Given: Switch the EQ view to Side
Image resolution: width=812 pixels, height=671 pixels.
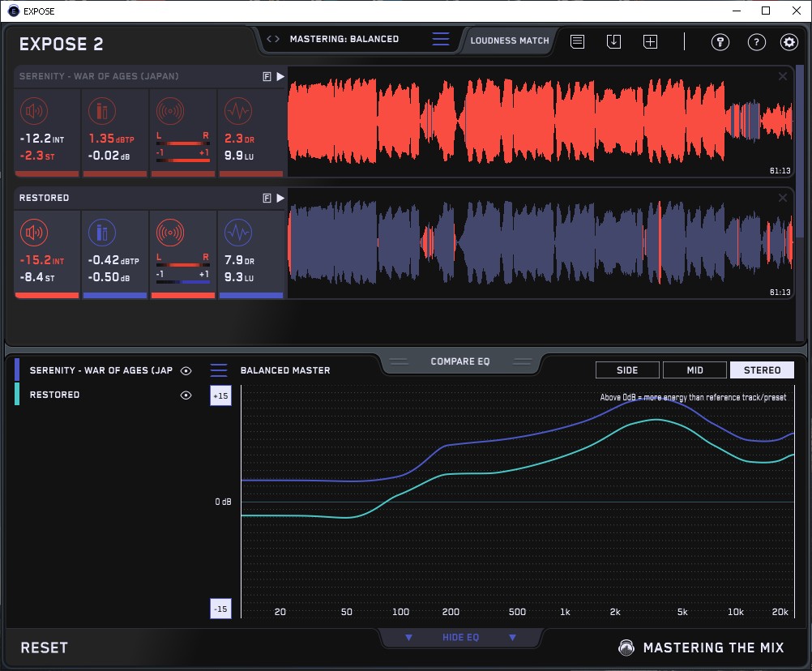Looking at the screenshot, I should click(x=627, y=370).
